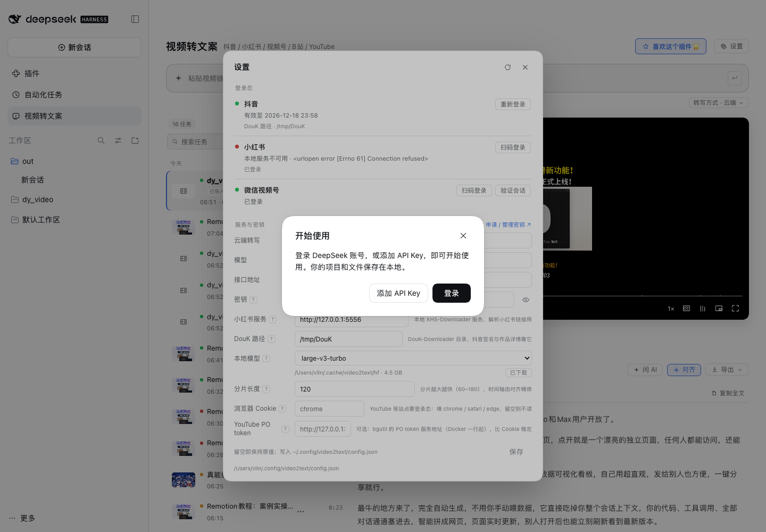Refresh the settings panel via the reload icon
This screenshot has width=766, height=532.
click(507, 68)
